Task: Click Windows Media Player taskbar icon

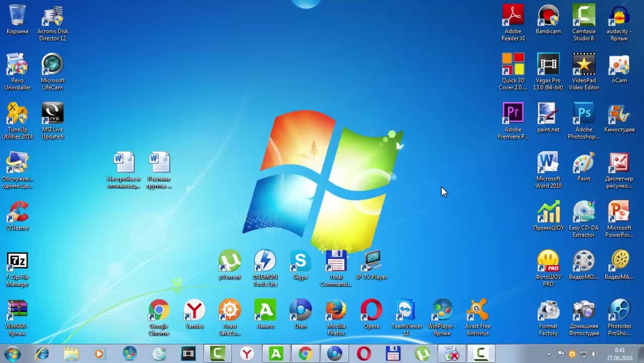Action: [100, 353]
